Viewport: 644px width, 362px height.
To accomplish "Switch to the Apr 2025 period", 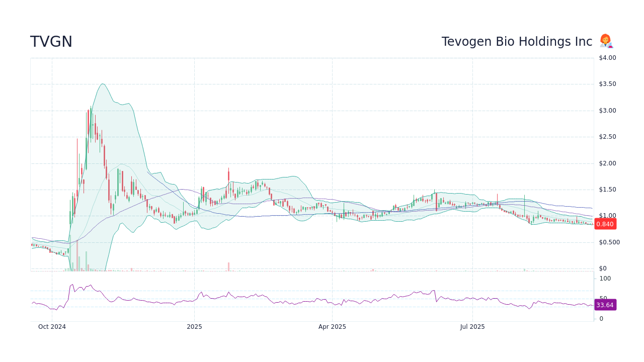I will (x=332, y=326).
